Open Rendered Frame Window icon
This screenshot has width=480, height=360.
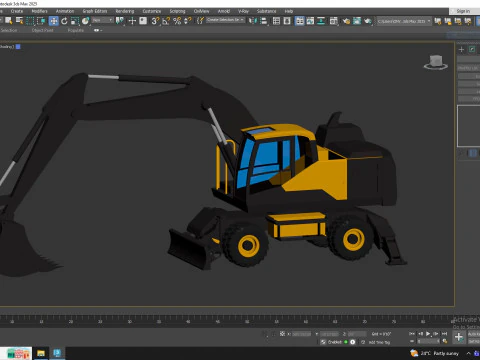[357, 21]
